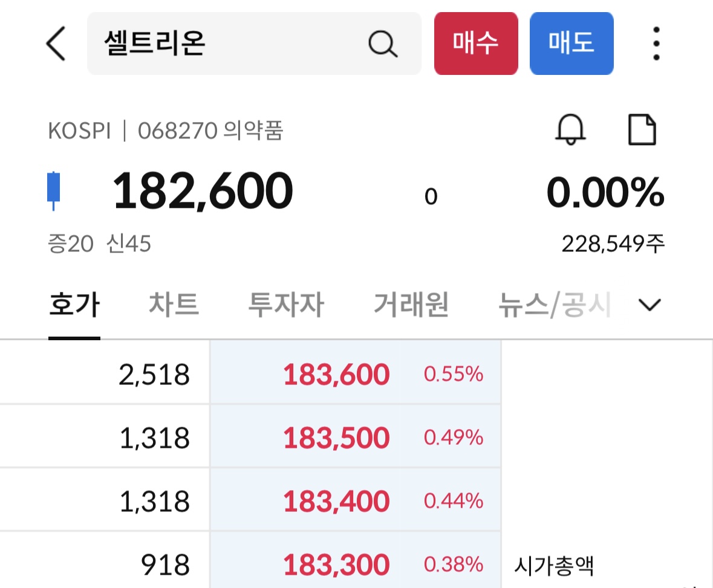The image size is (713, 588).
Task: Go to the 거래원 tab
Action: pyautogui.click(x=411, y=305)
